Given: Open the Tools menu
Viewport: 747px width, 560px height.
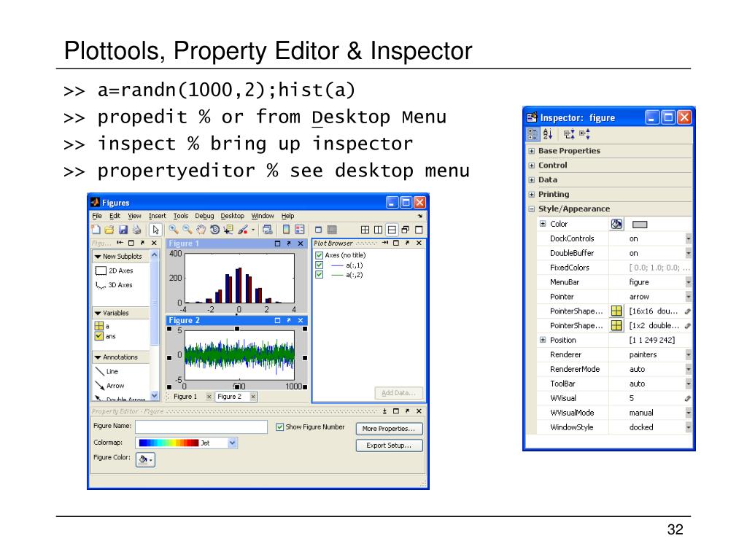Looking at the screenshot, I should pos(181,216).
